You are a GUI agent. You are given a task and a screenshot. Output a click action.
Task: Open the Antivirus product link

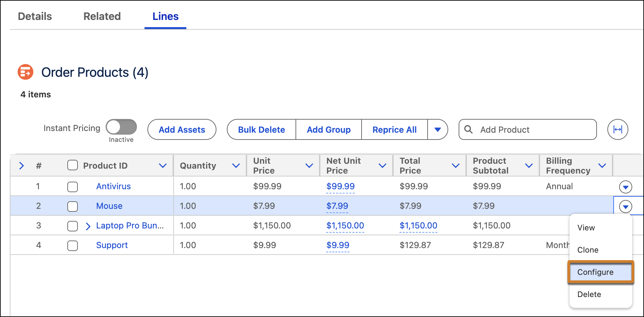click(x=113, y=186)
